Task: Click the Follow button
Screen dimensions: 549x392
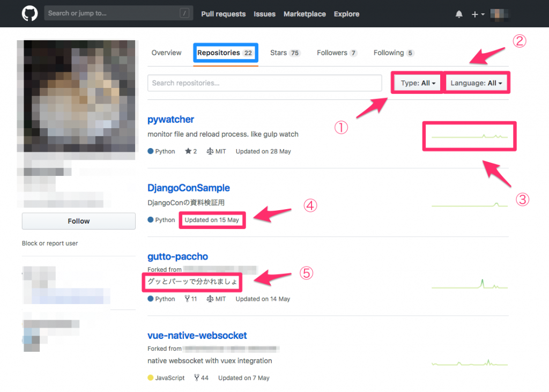Action: pyautogui.click(x=78, y=220)
